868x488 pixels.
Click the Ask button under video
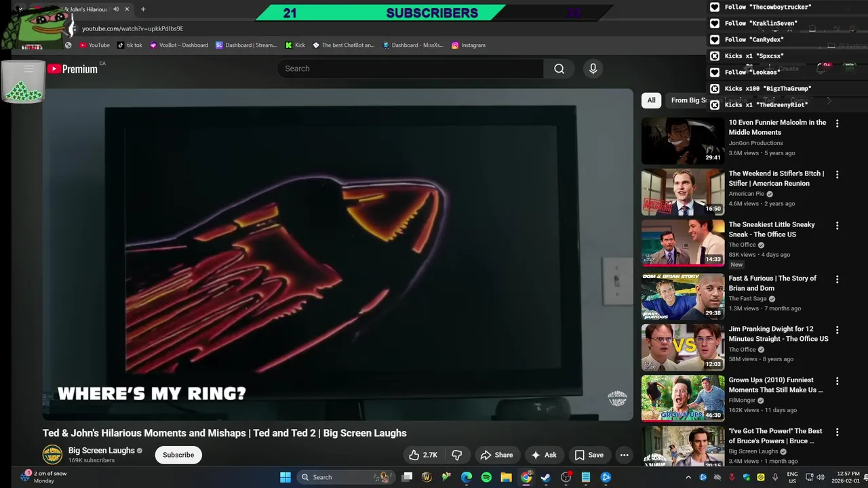(x=544, y=455)
